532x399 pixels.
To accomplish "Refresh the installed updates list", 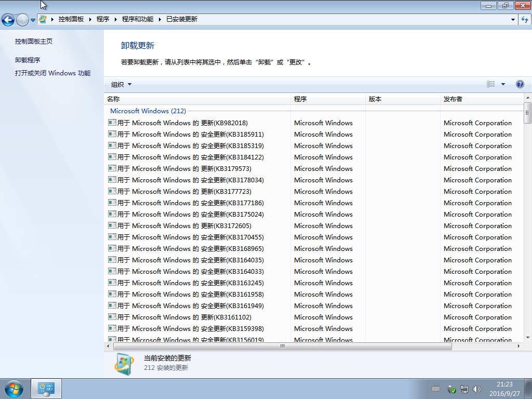I will click(525, 20).
